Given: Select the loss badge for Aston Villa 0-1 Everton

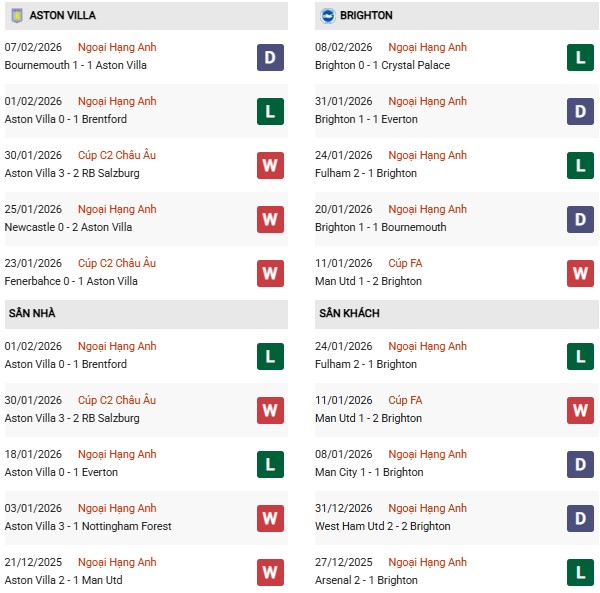Looking at the screenshot, I should point(270,464).
